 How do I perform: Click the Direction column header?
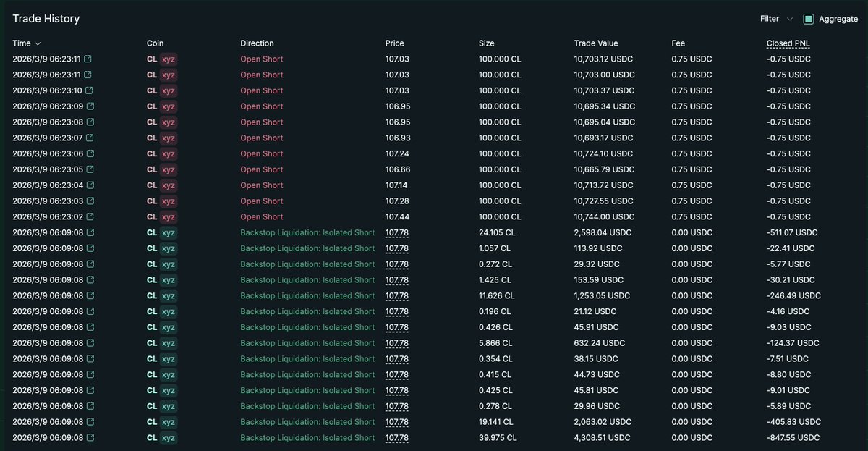(x=257, y=43)
